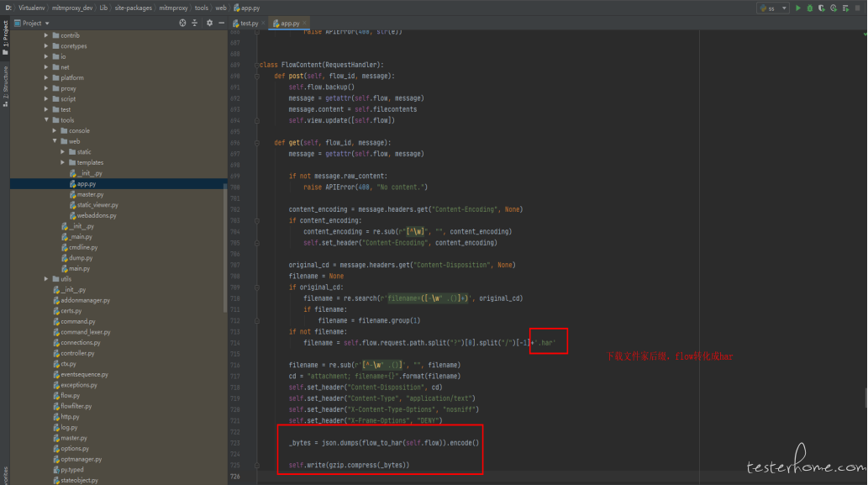Click the certs.py Python file icon
Image resolution: width=868 pixels, height=485 pixels.
click(56, 311)
